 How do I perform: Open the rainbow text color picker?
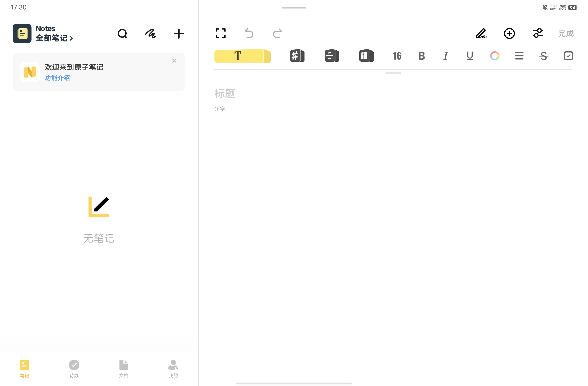495,56
